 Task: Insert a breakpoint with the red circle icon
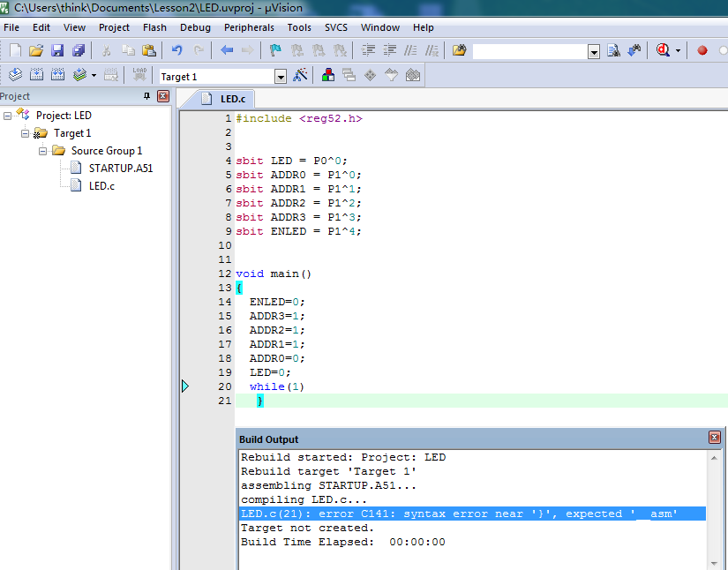pos(702,50)
